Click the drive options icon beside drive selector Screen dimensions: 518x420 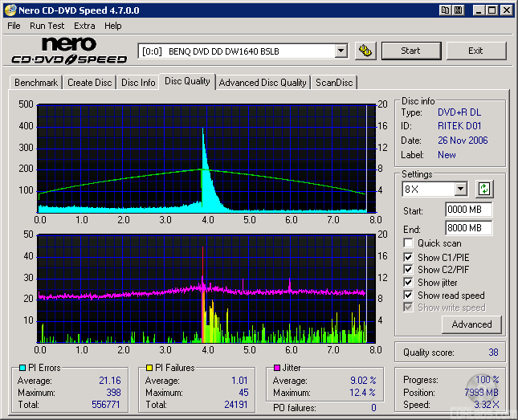(365, 51)
